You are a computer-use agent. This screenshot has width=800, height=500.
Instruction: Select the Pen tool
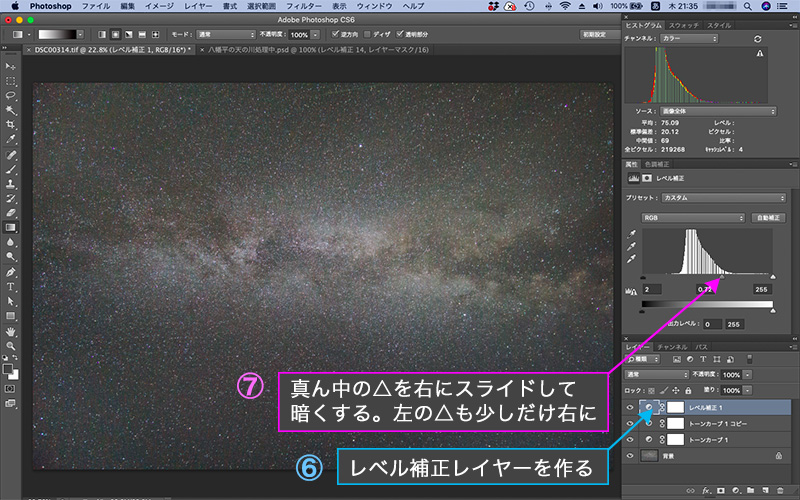click(10, 272)
